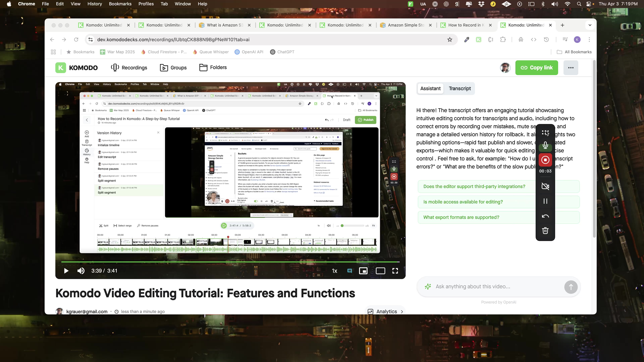Pause the recording from floating toolbar
The image size is (644, 362).
545,201
